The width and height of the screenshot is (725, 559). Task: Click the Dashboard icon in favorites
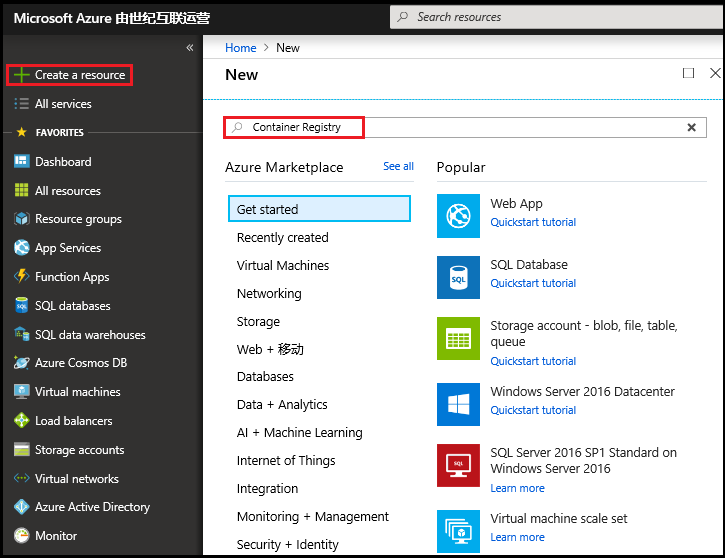21,161
